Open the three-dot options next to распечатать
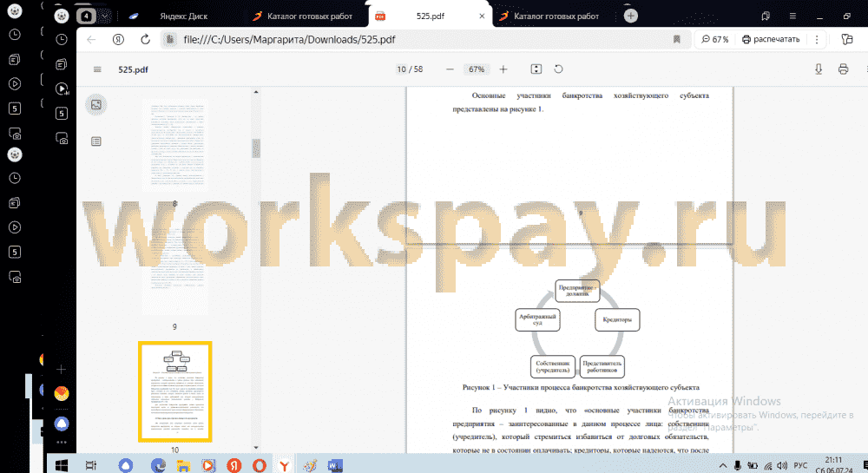 (x=817, y=39)
